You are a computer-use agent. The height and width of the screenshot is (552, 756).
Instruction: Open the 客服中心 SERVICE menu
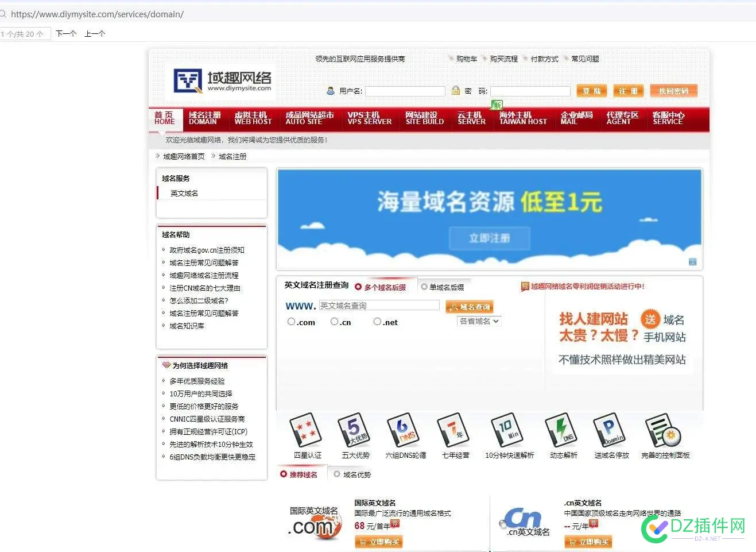tap(668, 118)
